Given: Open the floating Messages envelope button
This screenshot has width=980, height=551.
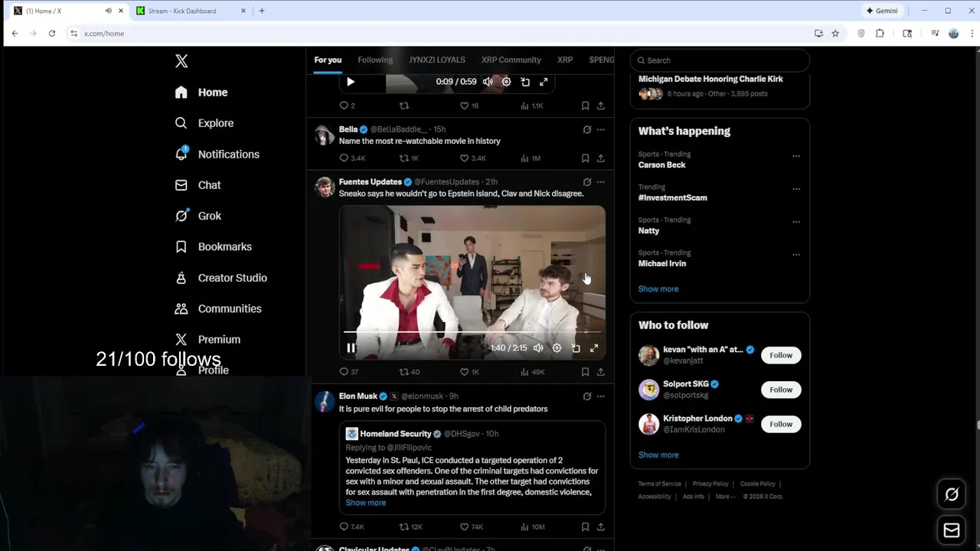Looking at the screenshot, I should click(952, 530).
